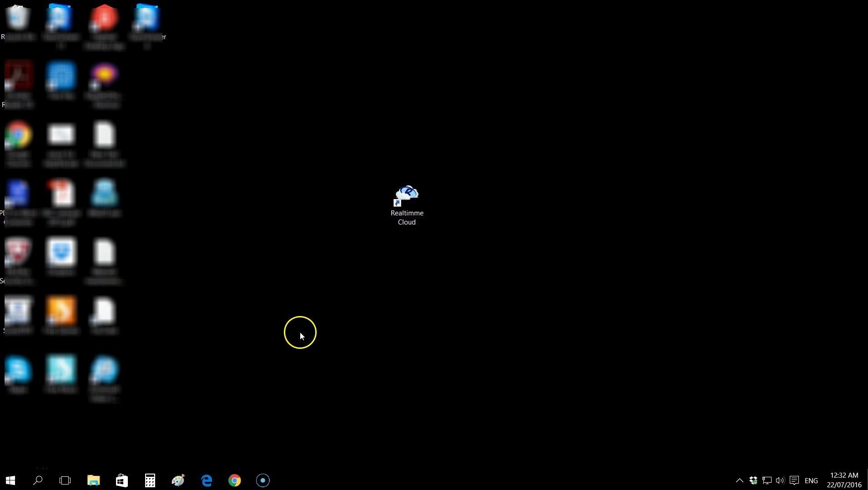Start the screen recorder app on the taskbar
The width and height of the screenshot is (868, 490).
click(x=263, y=480)
